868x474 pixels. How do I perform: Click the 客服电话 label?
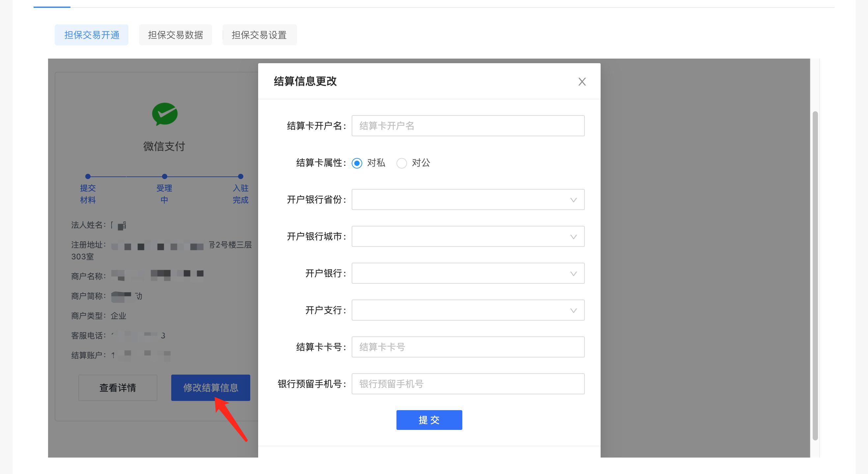click(x=88, y=335)
